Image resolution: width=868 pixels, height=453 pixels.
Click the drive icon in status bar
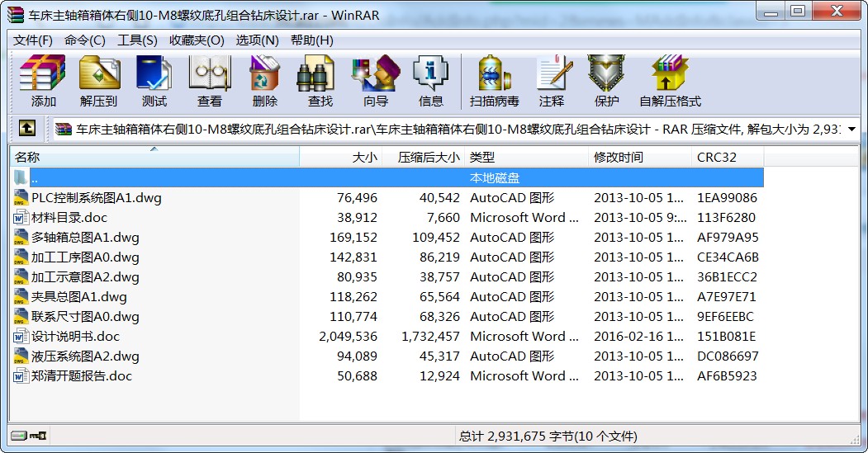tap(19, 436)
